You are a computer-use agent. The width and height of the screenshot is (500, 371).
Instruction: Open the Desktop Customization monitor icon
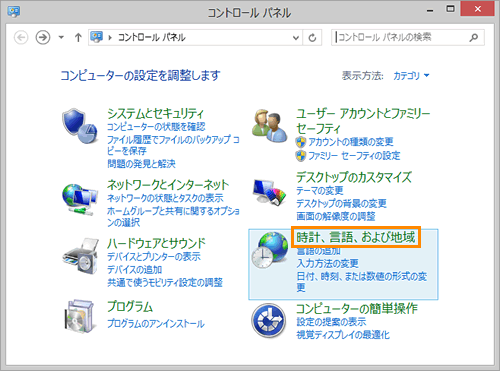point(269,192)
